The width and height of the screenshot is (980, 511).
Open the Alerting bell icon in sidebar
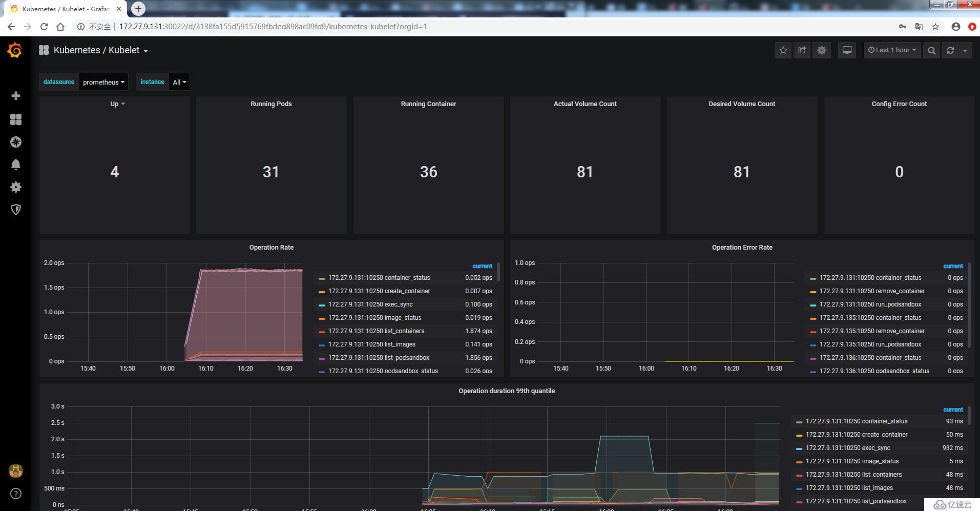pyautogui.click(x=16, y=165)
